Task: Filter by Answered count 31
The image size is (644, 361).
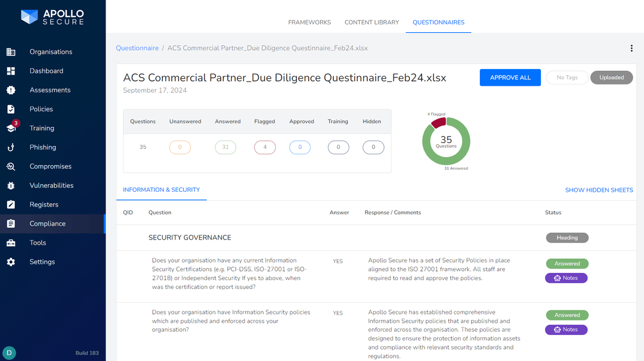Action: click(225, 147)
